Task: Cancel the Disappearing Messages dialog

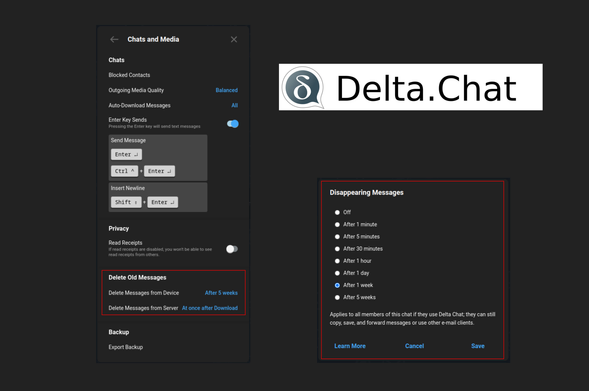Action: point(414,346)
